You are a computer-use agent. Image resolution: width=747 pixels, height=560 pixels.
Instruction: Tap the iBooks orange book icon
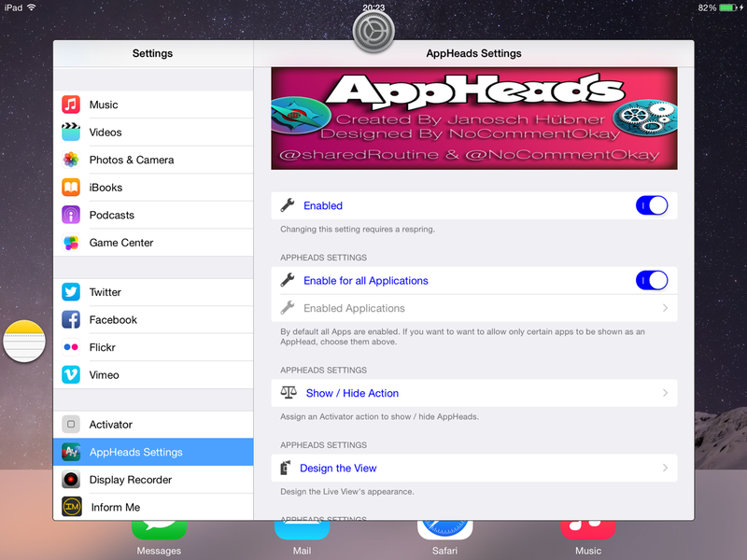click(71, 188)
